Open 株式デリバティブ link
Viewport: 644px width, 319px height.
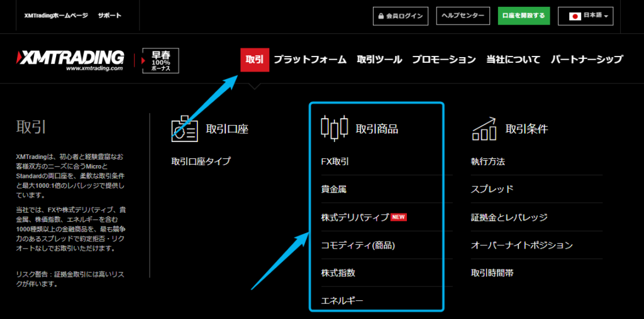(355, 217)
